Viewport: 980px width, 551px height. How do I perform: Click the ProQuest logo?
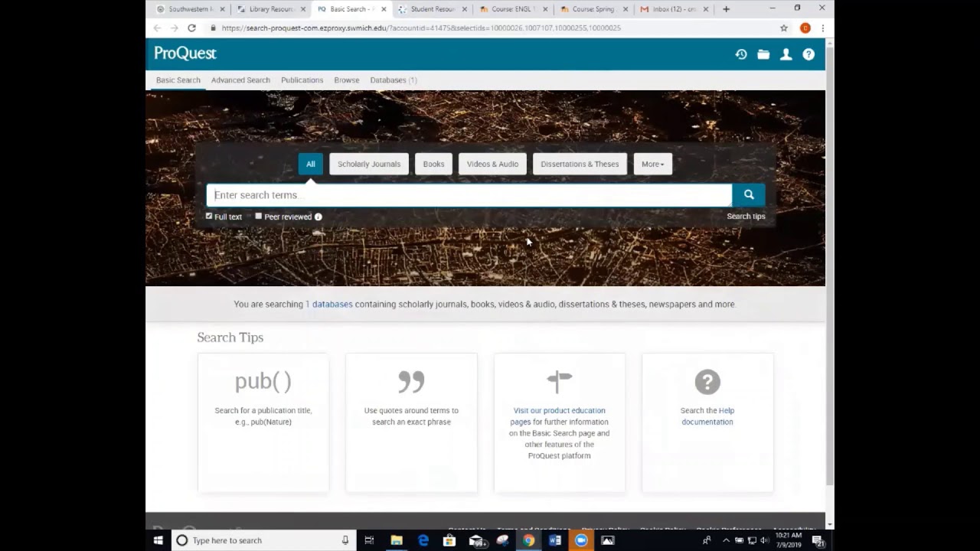(185, 53)
